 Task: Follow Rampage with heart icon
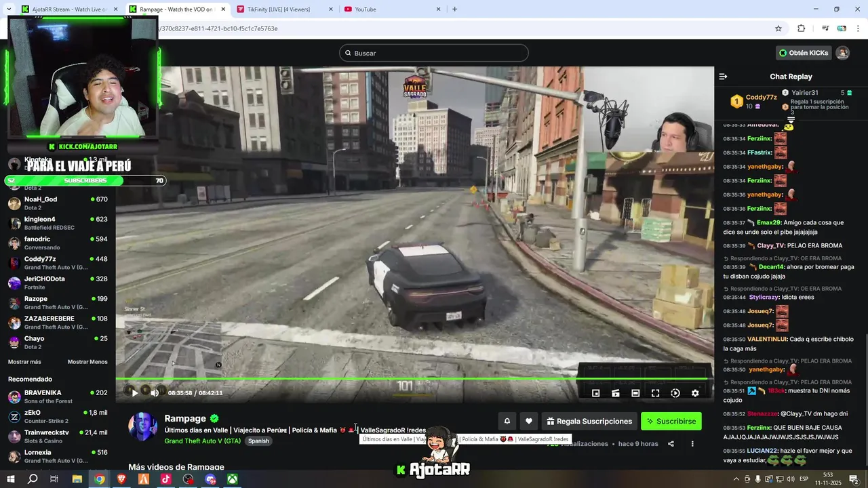(529, 421)
